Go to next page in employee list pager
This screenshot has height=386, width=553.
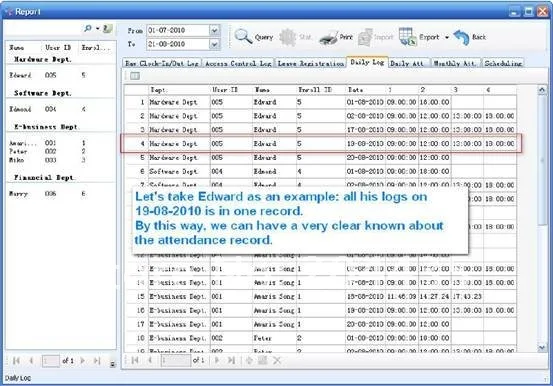[x=83, y=361]
